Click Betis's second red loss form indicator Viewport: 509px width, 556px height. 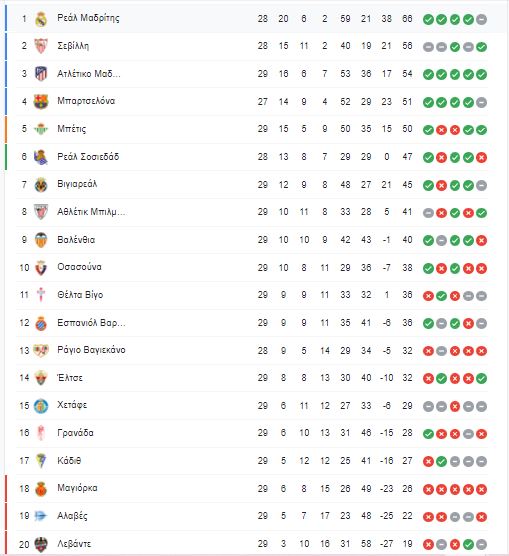455,130
